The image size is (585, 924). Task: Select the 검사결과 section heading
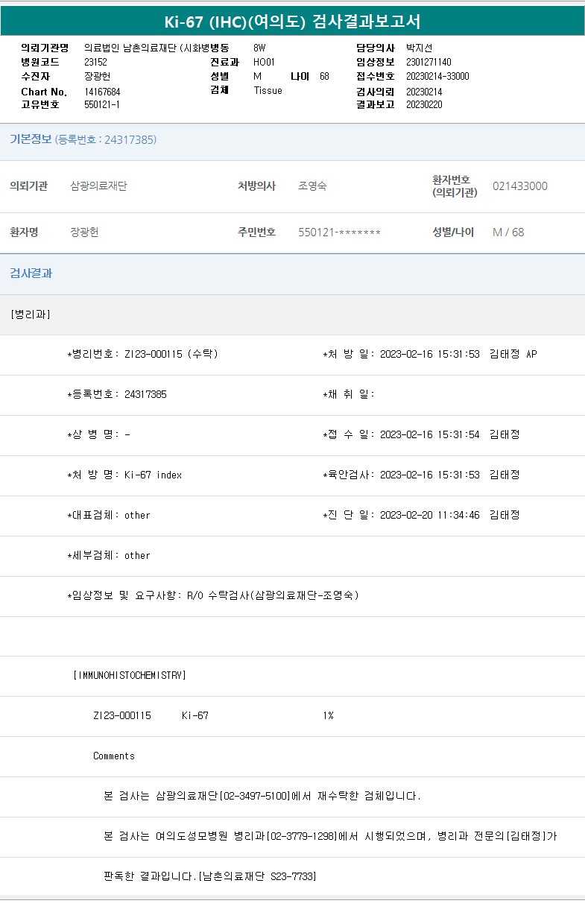[x=31, y=273]
